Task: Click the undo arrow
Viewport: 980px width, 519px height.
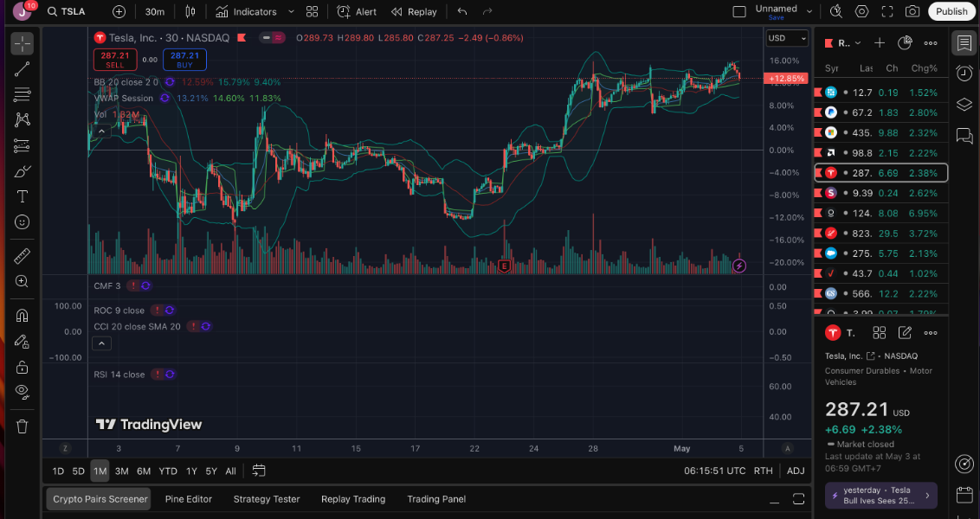Action: pyautogui.click(x=462, y=11)
